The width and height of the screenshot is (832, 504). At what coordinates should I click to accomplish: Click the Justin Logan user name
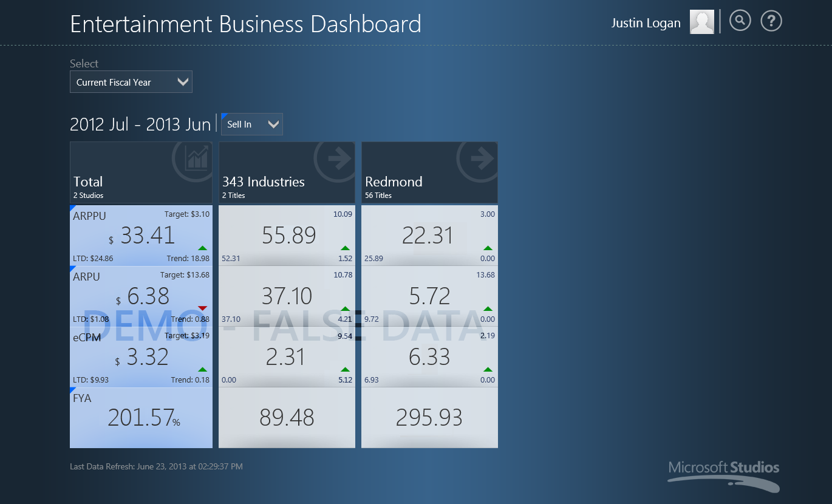click(646, 23)
